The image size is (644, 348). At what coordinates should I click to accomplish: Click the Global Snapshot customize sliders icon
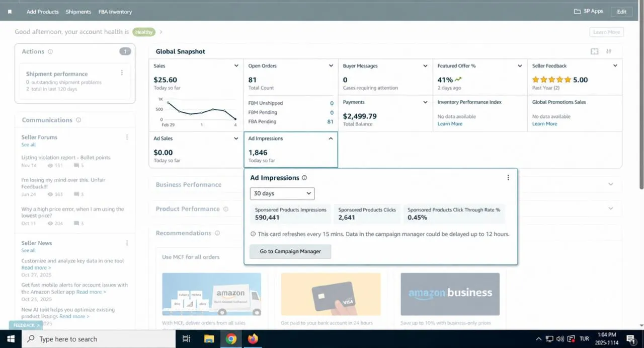click(x=609, y=51)
